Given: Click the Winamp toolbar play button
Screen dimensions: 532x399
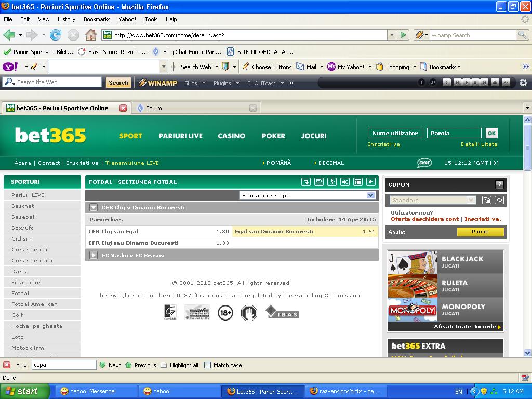Looking at the screenshot, I should click(466, 83).
